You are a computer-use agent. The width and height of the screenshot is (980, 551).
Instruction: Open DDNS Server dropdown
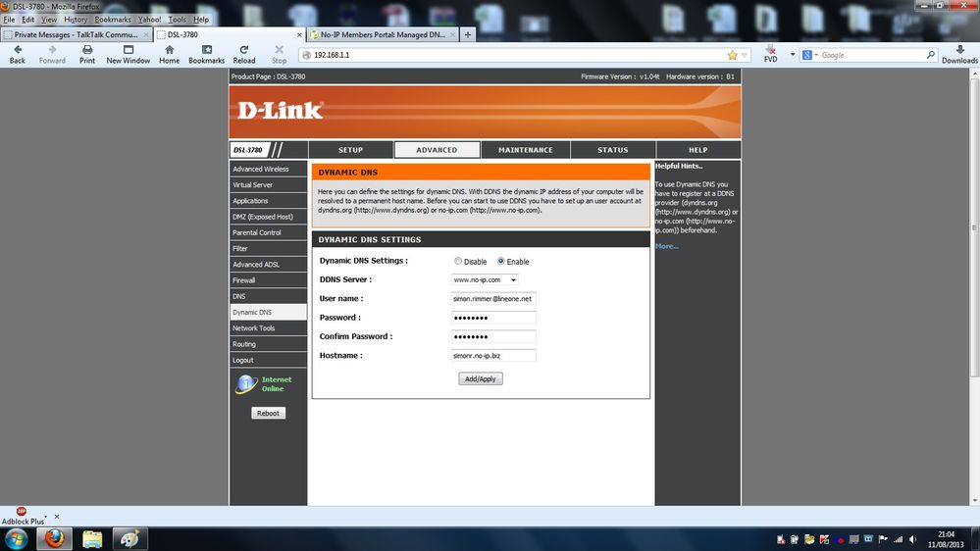pyautogui.click(x=485, y=279)
